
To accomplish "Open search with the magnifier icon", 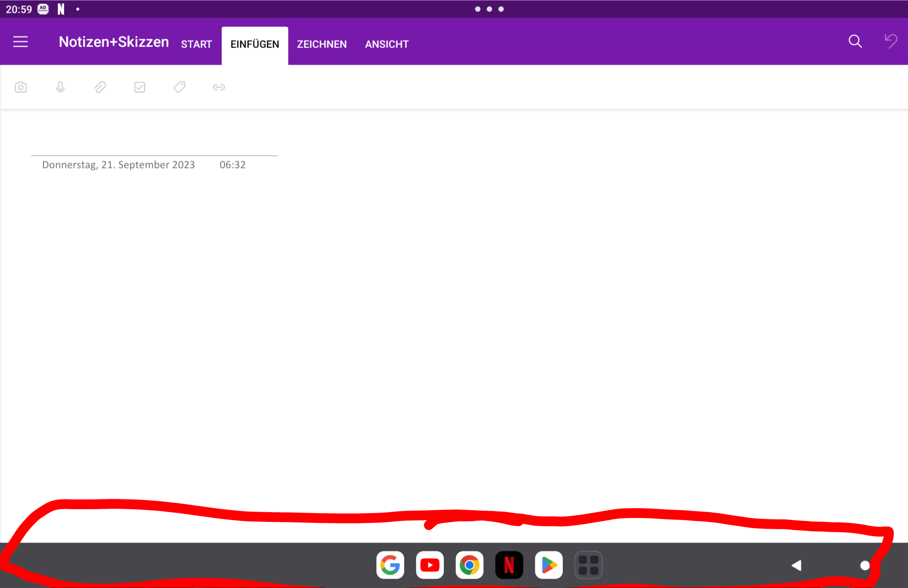I will [855, 42].
